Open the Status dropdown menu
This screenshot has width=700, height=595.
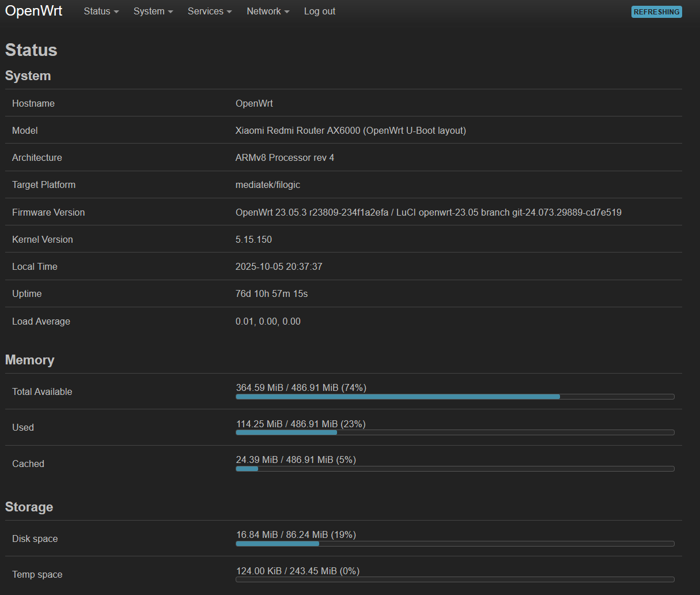point(101,12)
